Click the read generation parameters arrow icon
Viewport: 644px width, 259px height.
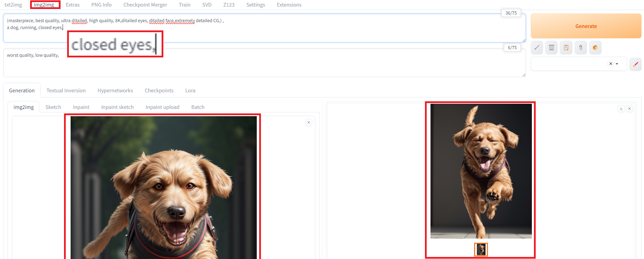click(x=537, y=47)
